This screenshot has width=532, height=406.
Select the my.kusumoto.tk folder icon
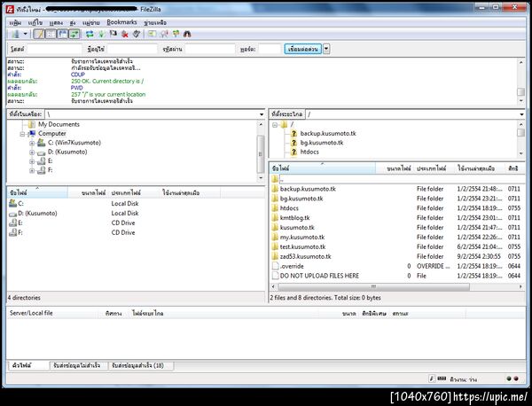275,237
